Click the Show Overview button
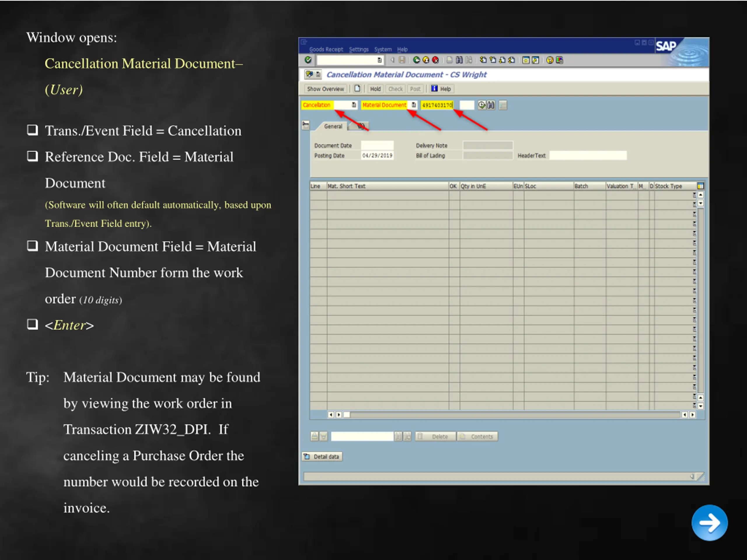This screenshot has height=560, width=747. [326, 89]
